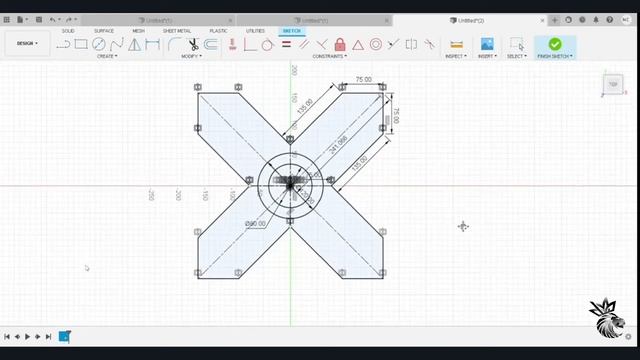
Task: Click the Top face of the ViewCube
Action: tap(613, 84)
